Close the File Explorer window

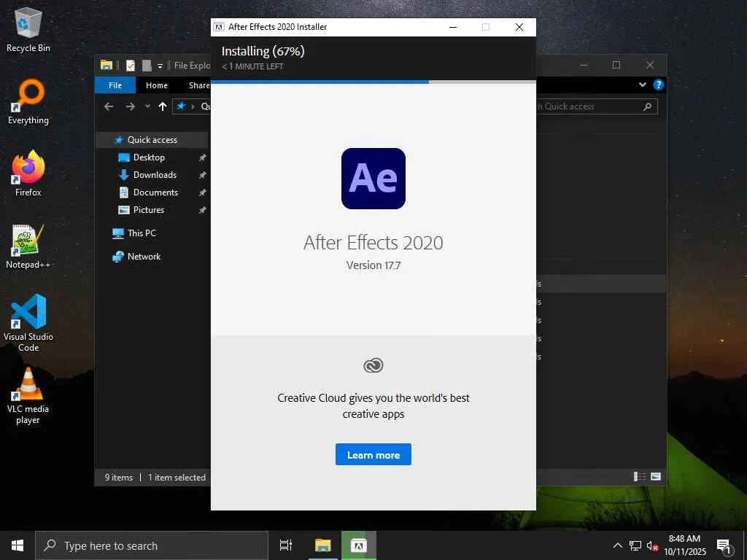pos(650,65)
